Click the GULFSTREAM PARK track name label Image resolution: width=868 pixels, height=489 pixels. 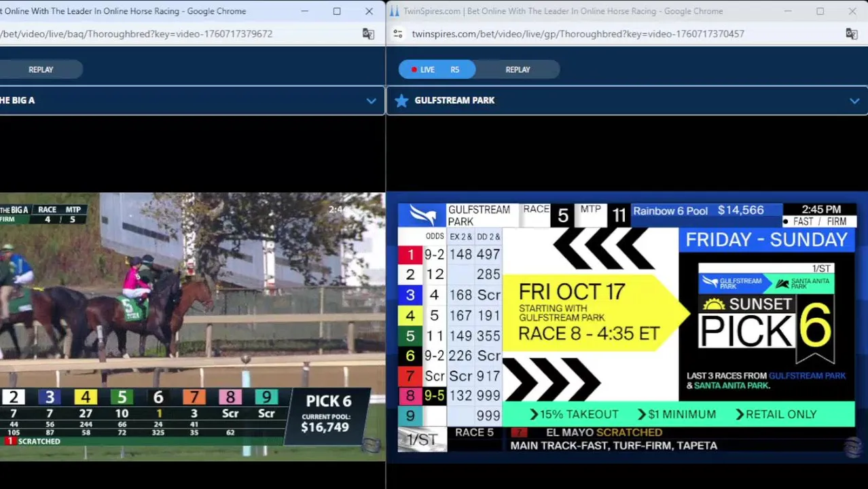pos(454,101)
